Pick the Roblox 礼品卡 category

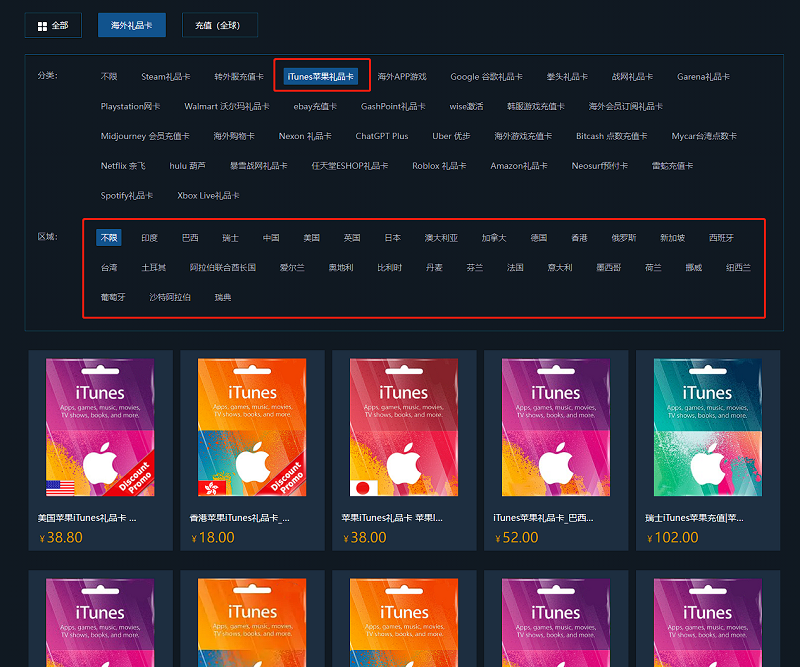pos(439,165)
